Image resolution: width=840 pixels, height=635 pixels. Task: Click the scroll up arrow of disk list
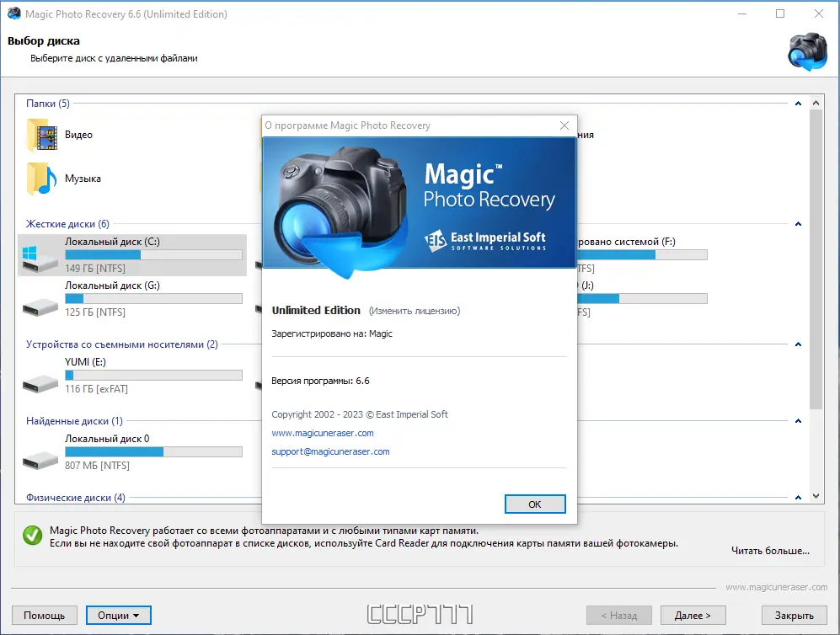tap(816, 103)
